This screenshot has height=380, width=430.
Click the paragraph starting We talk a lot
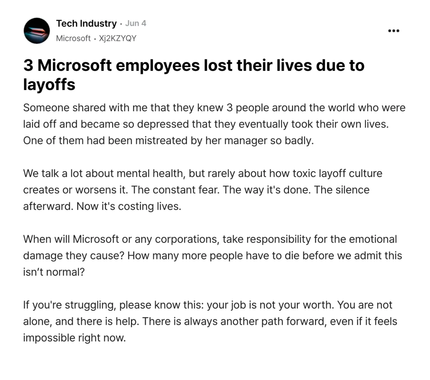(202, 190)
